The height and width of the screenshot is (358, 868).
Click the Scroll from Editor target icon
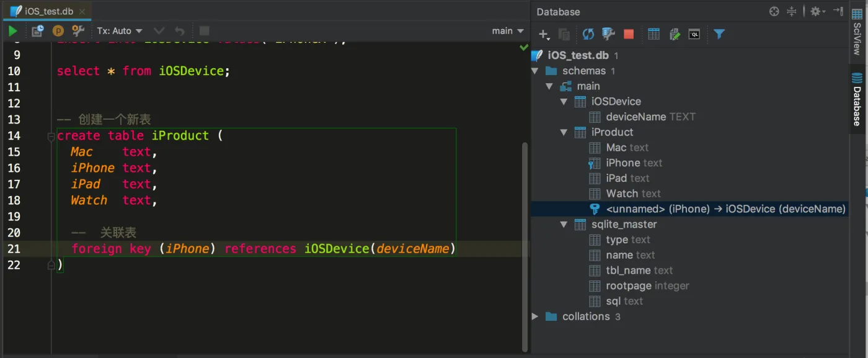[774, 11]
